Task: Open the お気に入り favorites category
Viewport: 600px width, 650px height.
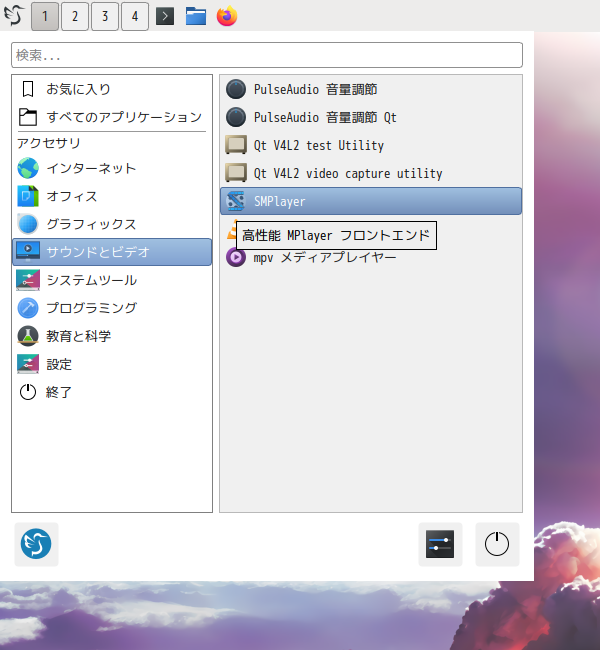Action: [112, 89]
